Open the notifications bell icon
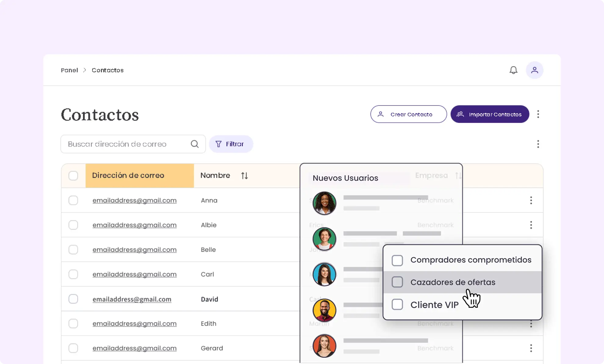 513,70
